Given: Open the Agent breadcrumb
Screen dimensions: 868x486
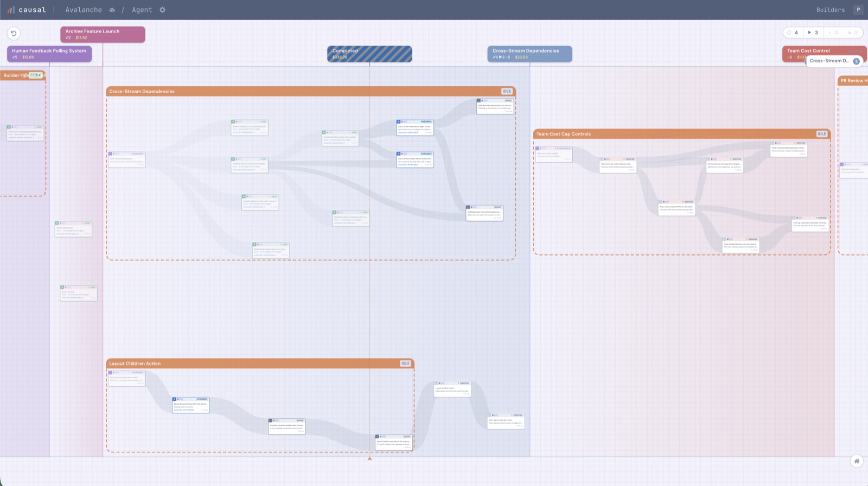Looking at the screenshot, I should coord(142,10).
